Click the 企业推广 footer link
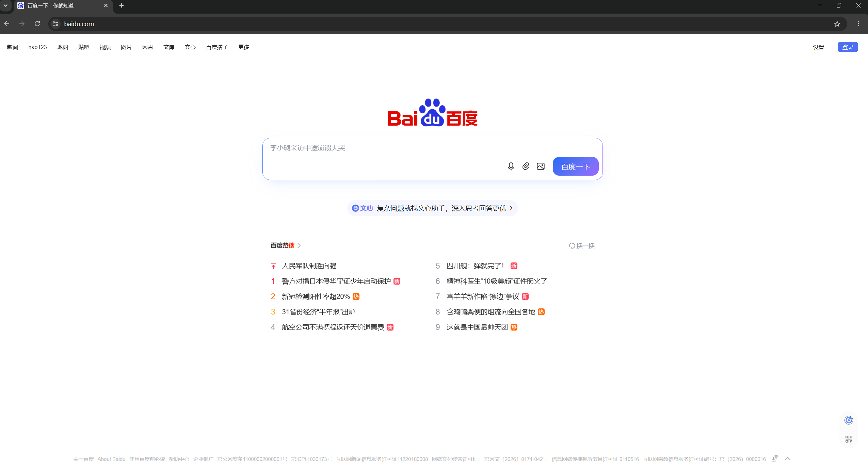This screenshot has width=868, height=465. pos(203,459)
